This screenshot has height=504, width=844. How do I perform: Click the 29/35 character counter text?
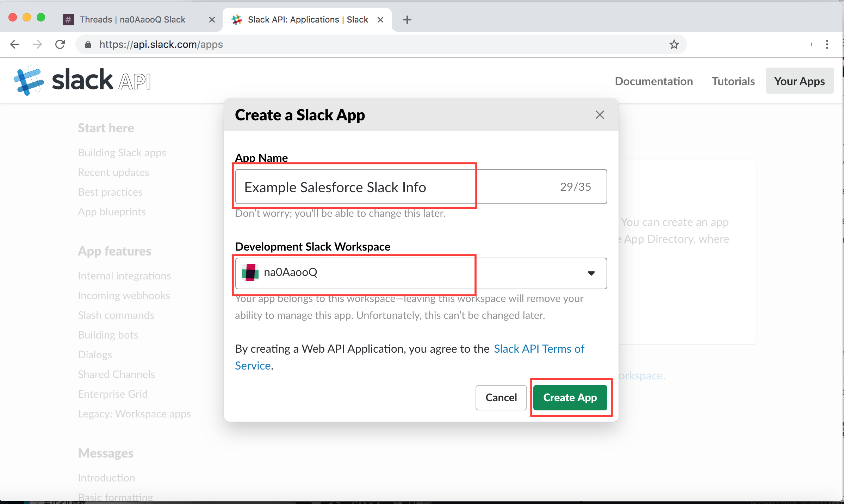click(576, 187)
